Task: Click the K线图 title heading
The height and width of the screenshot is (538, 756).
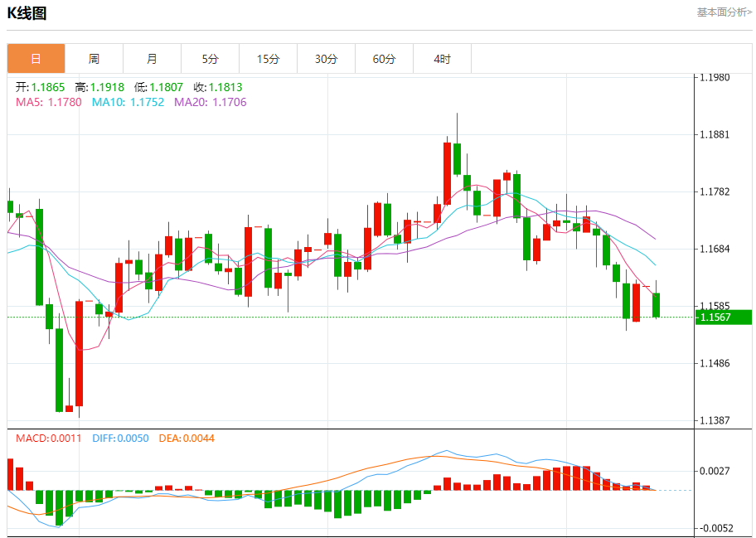Action: point(27,13)
